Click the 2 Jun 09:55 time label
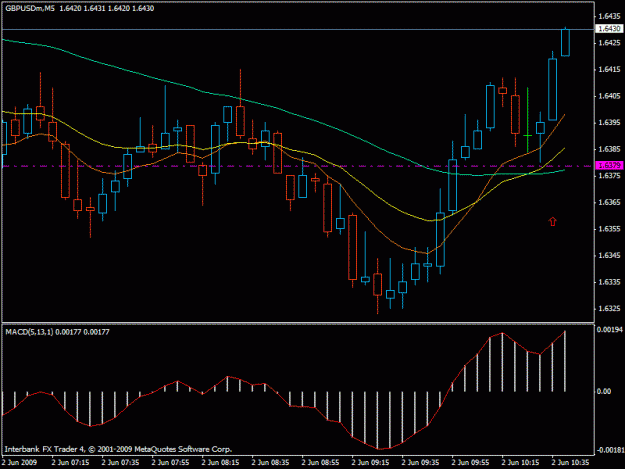This screenshot has height=469, width=625. (x=470, y=463)
